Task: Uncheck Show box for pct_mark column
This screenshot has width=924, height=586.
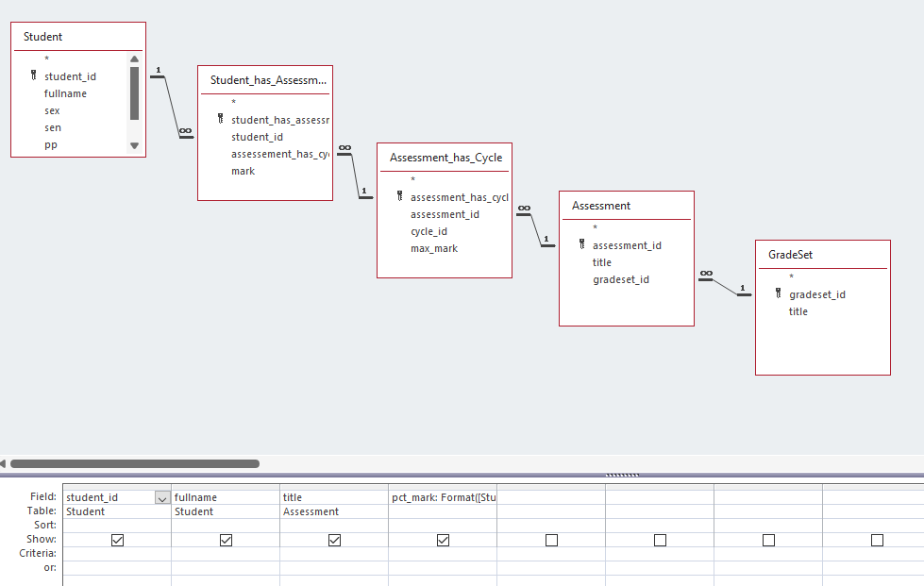Action: click(444, 540)
